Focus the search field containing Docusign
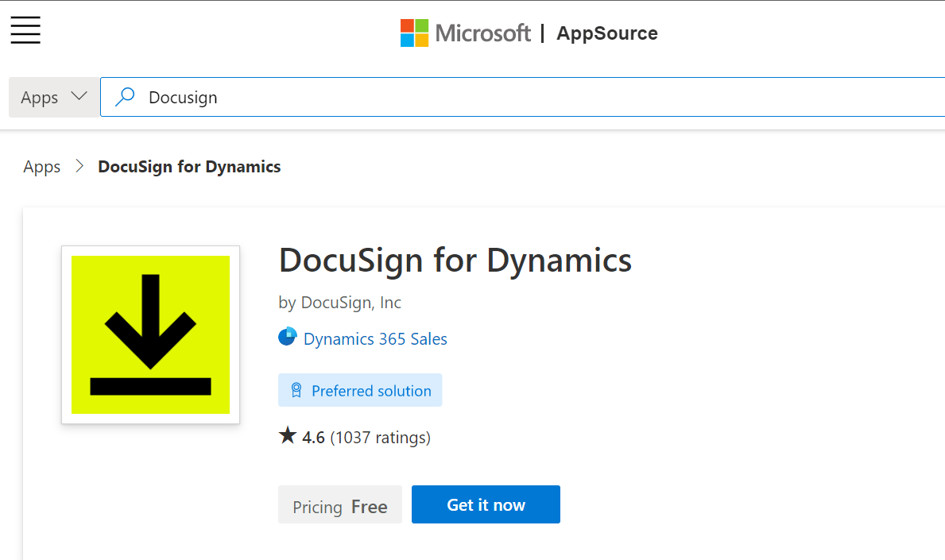 pyautogui.click(x=522, y=97)
